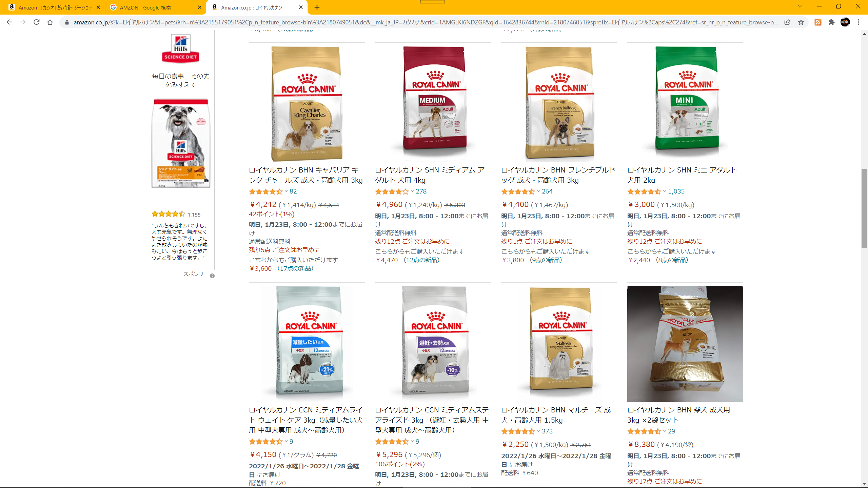Bookmark this page with star icon
The width and height of the screenshot is (868, 488).
click(801, 22)
